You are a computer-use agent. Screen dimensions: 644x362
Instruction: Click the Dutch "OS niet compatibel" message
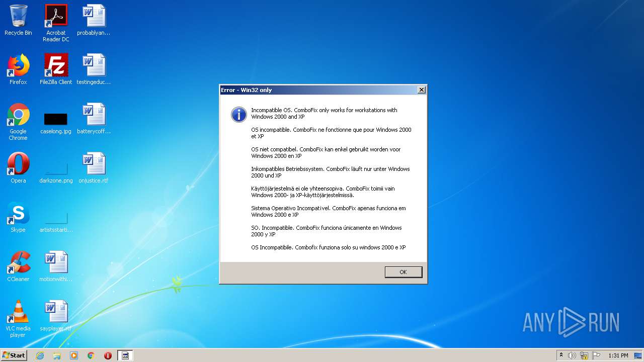[x=326, y=152]
